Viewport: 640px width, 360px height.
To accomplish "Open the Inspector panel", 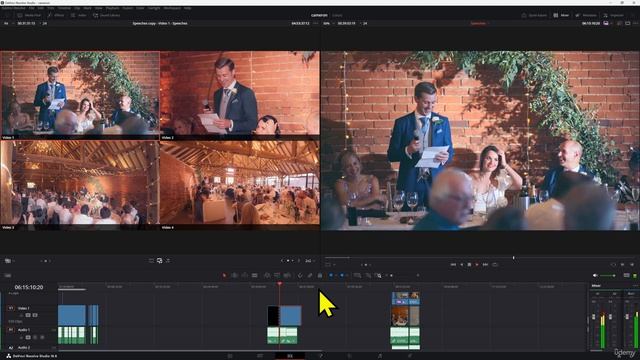I will click(613, 15).
